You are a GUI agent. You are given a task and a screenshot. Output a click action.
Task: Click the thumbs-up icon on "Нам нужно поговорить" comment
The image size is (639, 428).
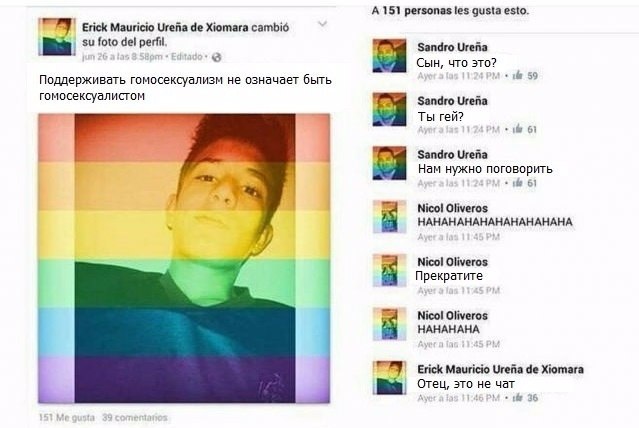coord(518,183)
